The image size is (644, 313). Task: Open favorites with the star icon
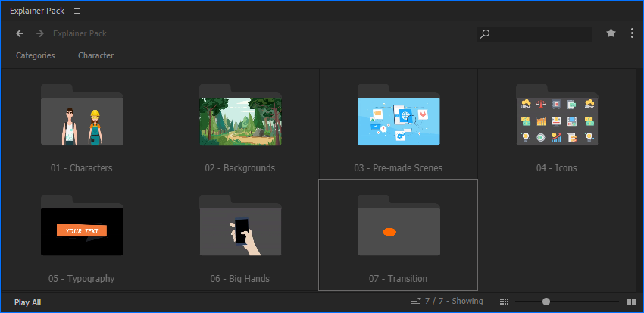tap(611, 33)
